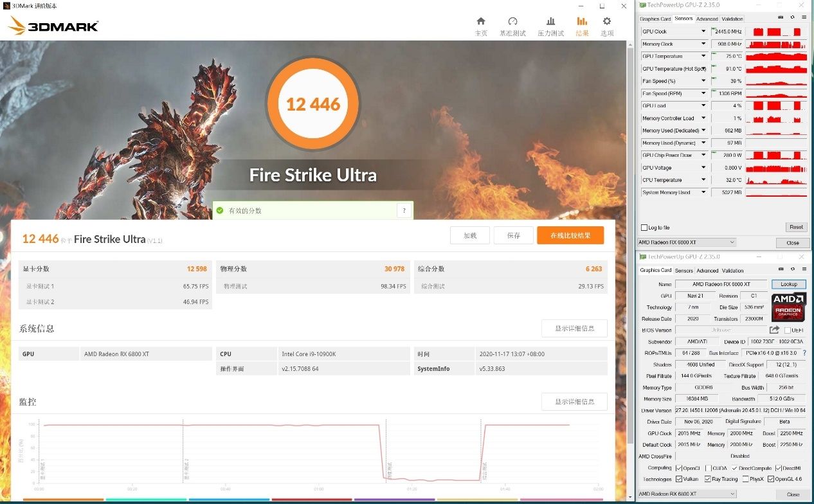Open hamburger menu in GPU-Z Graphics Card window
This screenshot has width=814, height=504.
coord(804,269)
